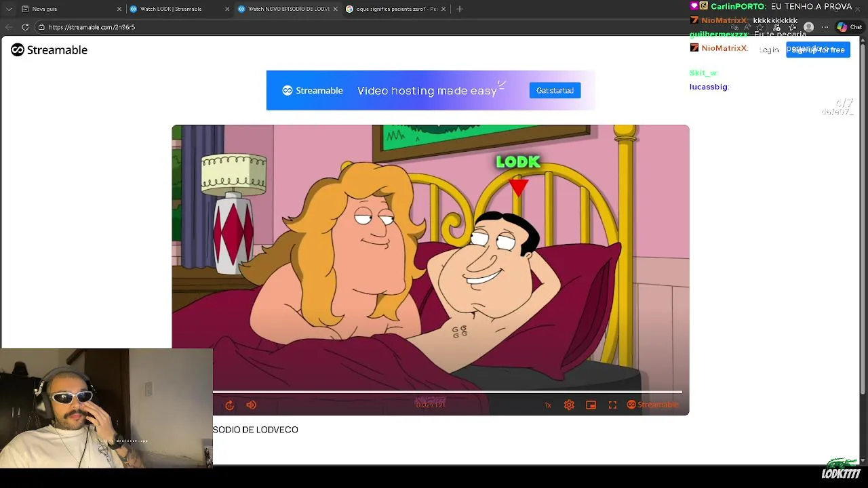The image size is (868, 488).
Task: Close the Watch NOVO EPISODIO tab
Action: (335, 9)
